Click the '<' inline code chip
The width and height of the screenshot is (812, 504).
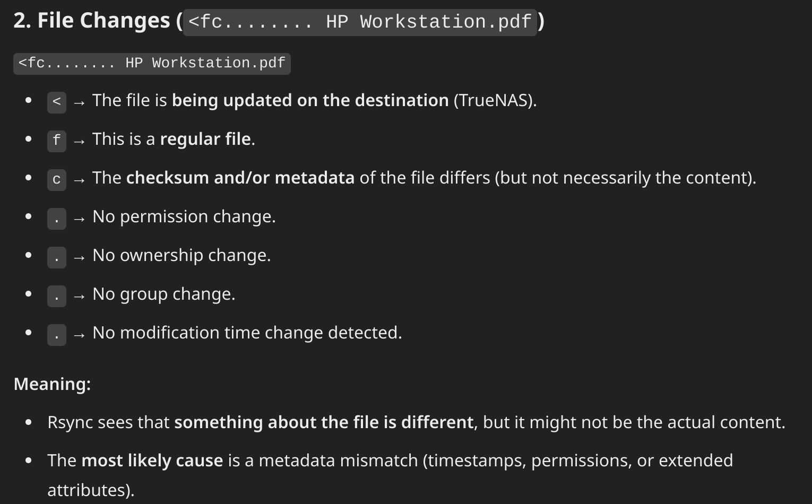[57, 102]
